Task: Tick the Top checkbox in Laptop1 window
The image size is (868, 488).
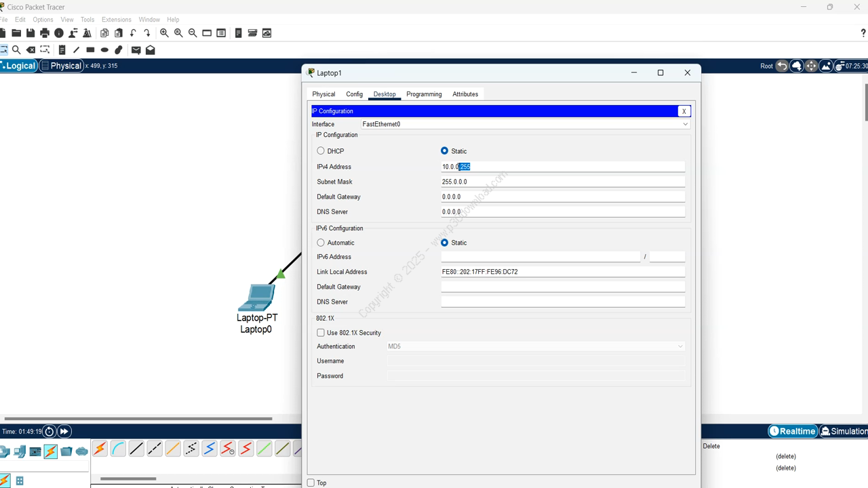Action: (311, 483)
